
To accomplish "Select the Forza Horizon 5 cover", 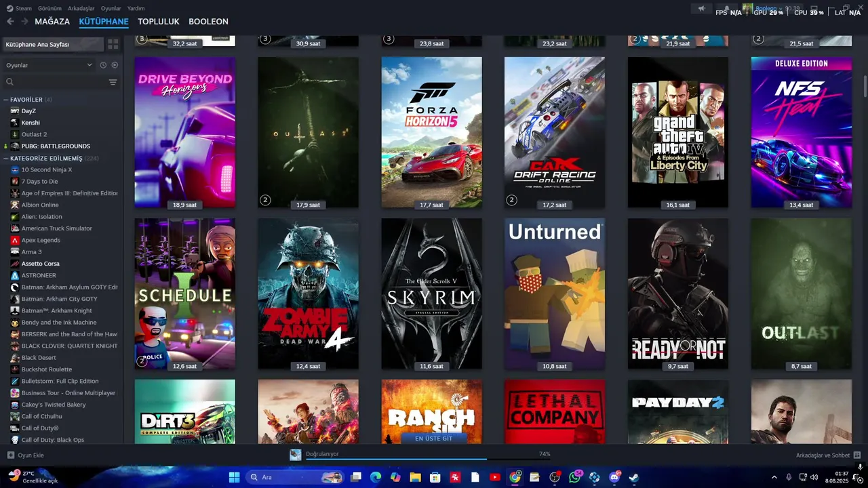I will click(x=431, y=132).
